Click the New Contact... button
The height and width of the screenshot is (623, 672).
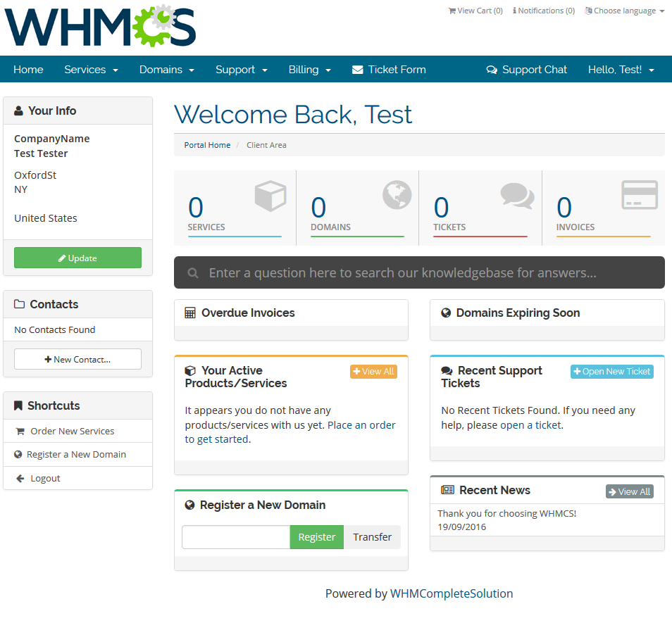77,359
